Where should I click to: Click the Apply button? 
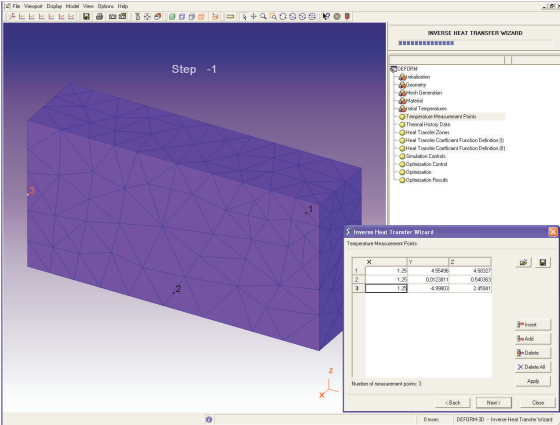click(x=532, y=381)
